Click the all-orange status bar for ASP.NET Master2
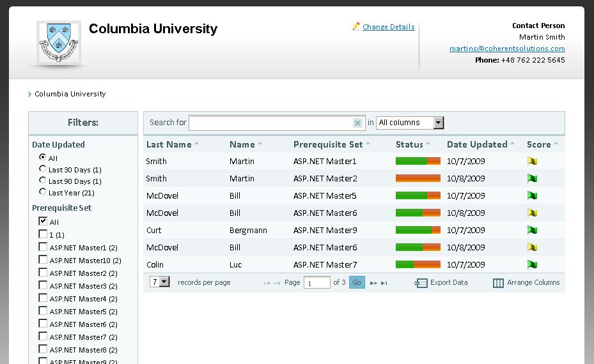 tap(418, 178)
